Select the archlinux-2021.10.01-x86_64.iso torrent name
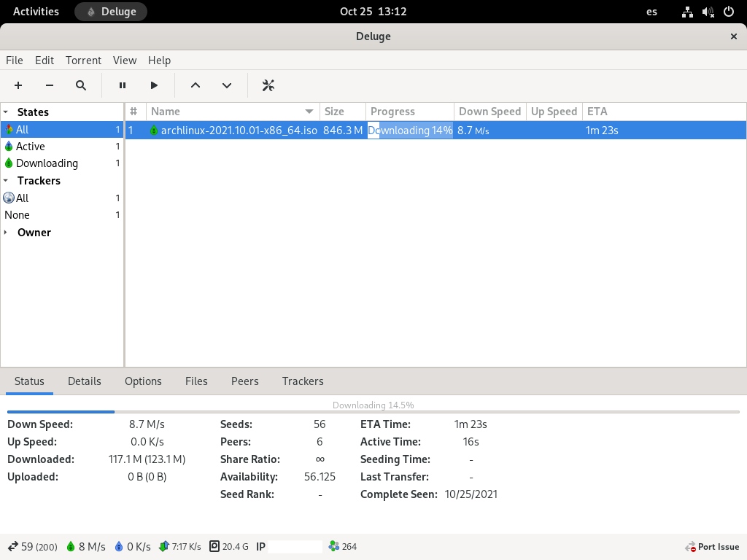The height and width of the screenshot is (560, 747). point(239,130)
